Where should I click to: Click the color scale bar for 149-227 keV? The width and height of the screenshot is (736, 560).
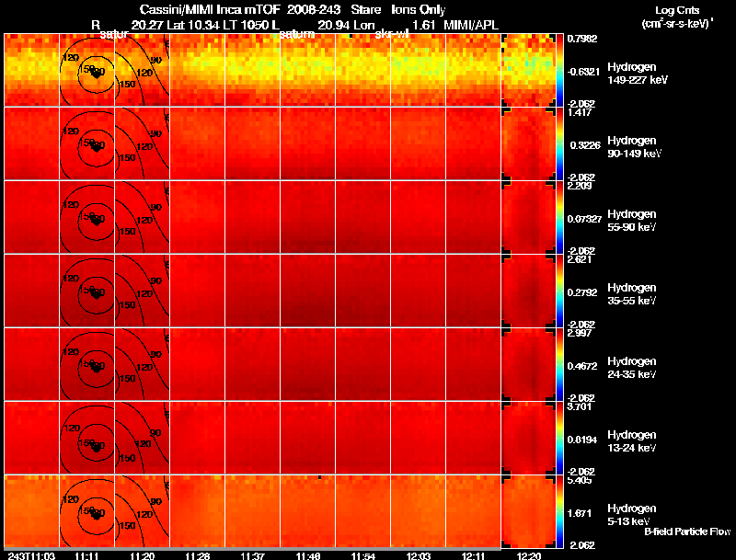(x=559, y=71)
